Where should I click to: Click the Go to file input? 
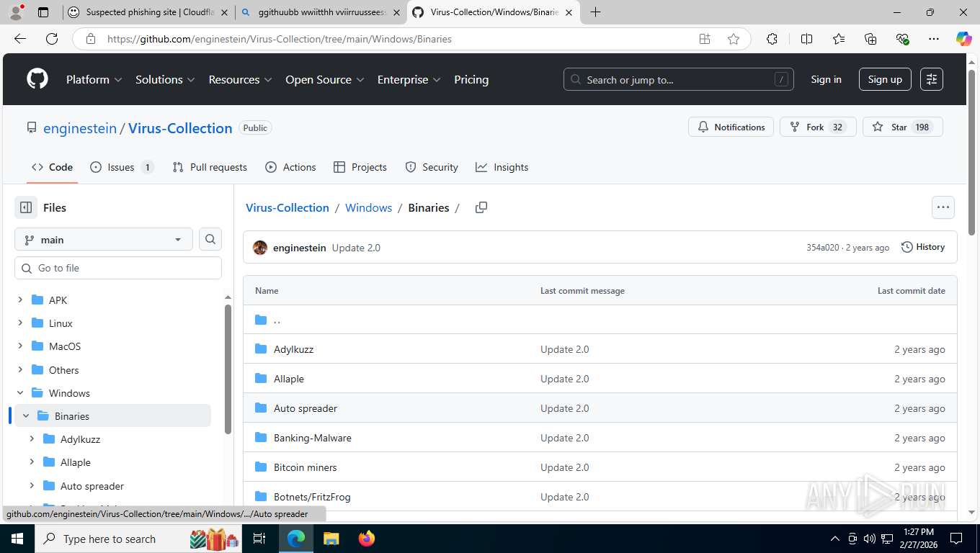point(118,268)
